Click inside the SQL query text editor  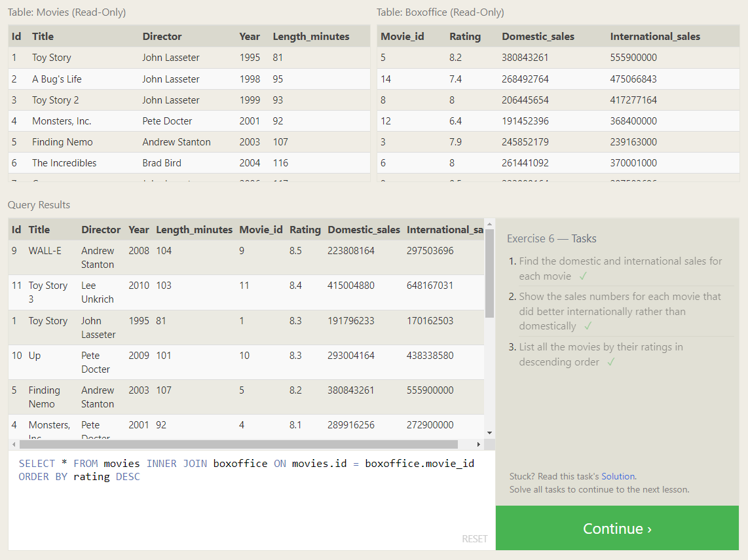click(x=252, y=504)
